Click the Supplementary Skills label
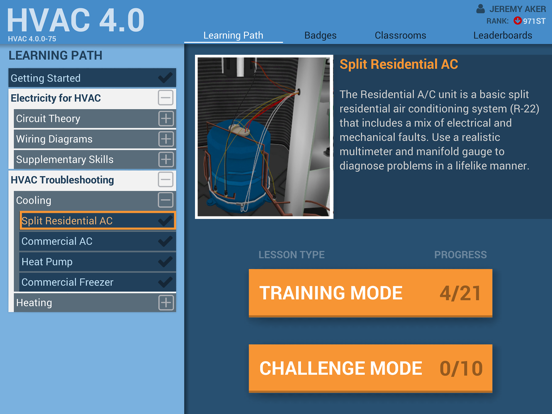552x414 pixels. coord(65,159)
